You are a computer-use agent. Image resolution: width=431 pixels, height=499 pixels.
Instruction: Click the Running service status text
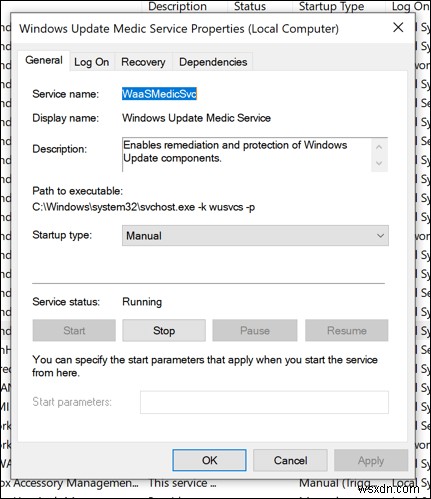pyautogui.click(x=142, y=302)
